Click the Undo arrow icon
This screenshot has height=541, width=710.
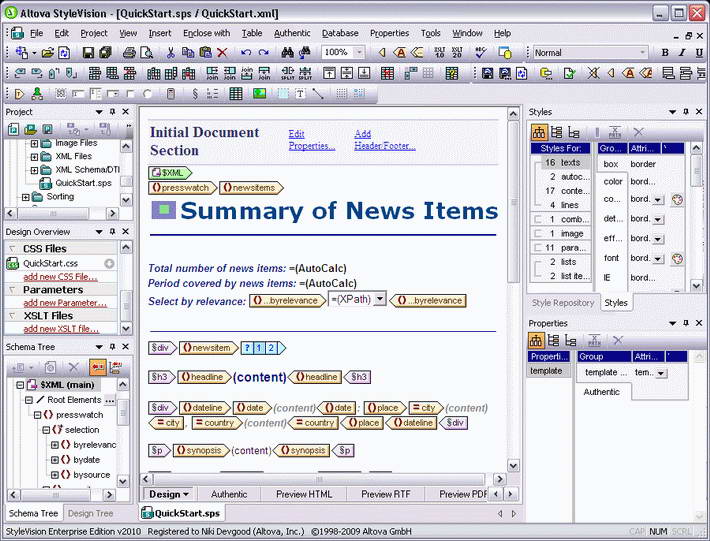click(x=246, y=53)
